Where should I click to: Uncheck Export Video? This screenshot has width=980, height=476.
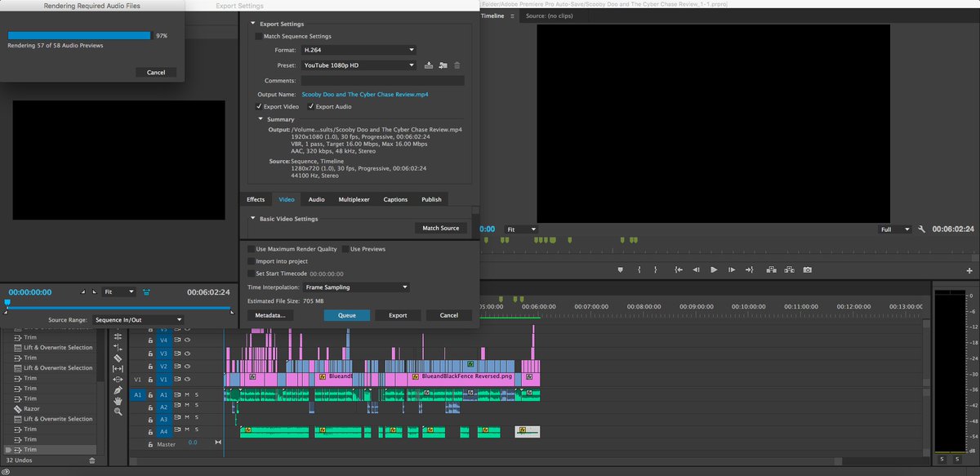pos(259,106)
